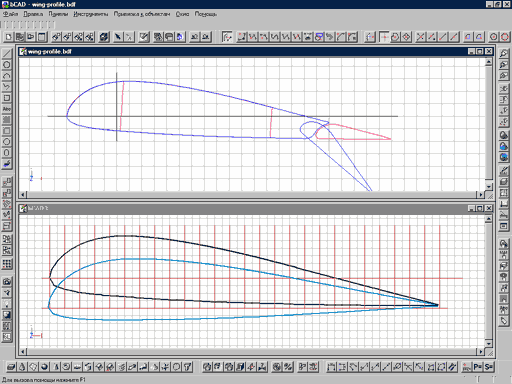Image resolution: width=512 pixels, height=384 pixels.
Task: Toggle the P= button in bottom toolbar
Action: (x=478, y=367)
